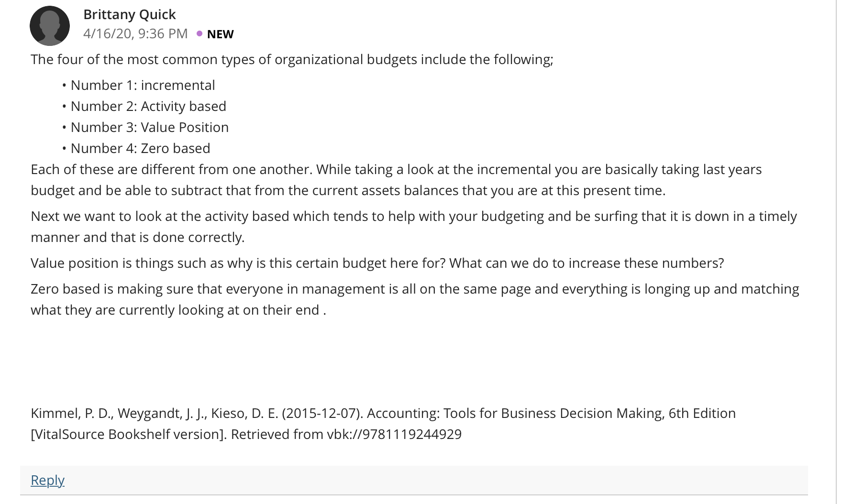The width and height of the screenshot is (842, 504).
Task: Click the 'Number 4: Zero based' bullet item
Action: click(x=140, y=148)
